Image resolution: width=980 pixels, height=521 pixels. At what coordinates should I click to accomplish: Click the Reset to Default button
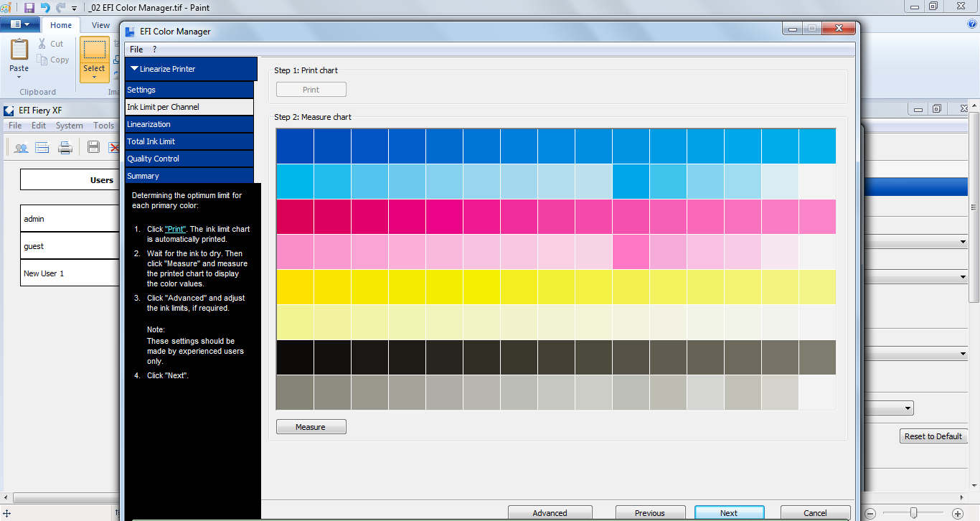933,436
